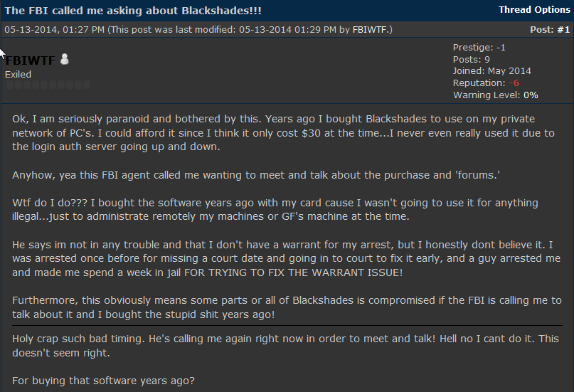This screenshot has height=392, width=574.
Task: Click the Reputation label text
Action: tap(479, 83)
